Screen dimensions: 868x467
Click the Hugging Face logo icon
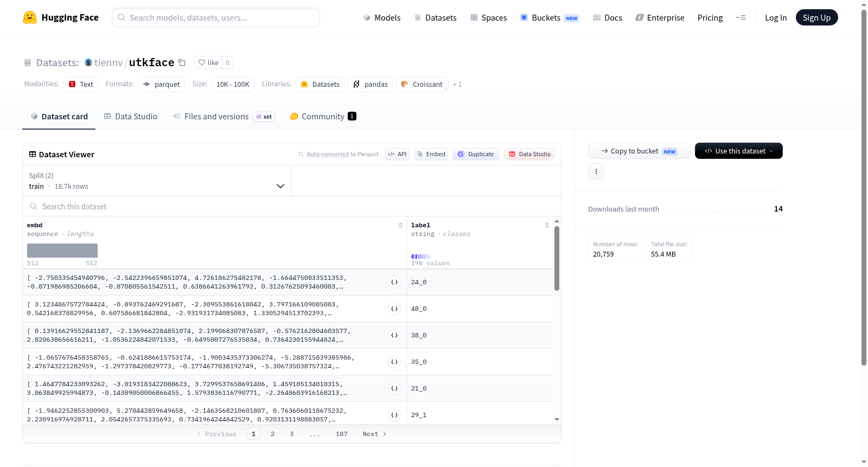pos(30,17)
